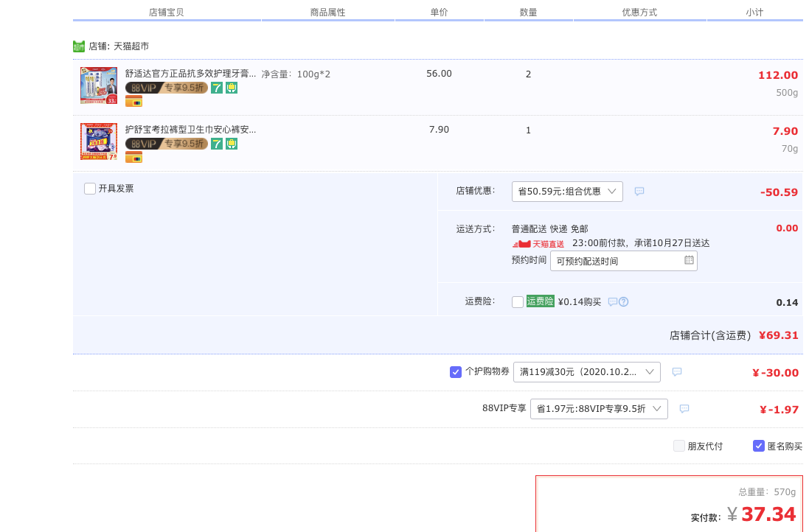Click the calendar icon in delivery time field

click(x=689, y=260)
